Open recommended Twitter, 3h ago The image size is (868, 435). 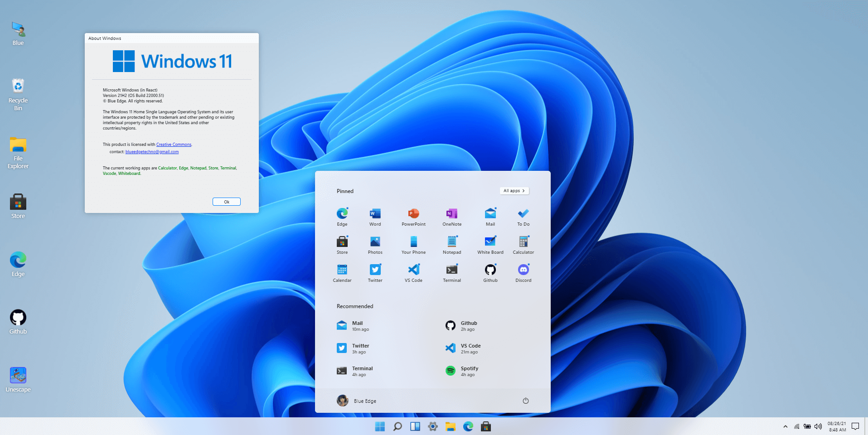point(354,348)
